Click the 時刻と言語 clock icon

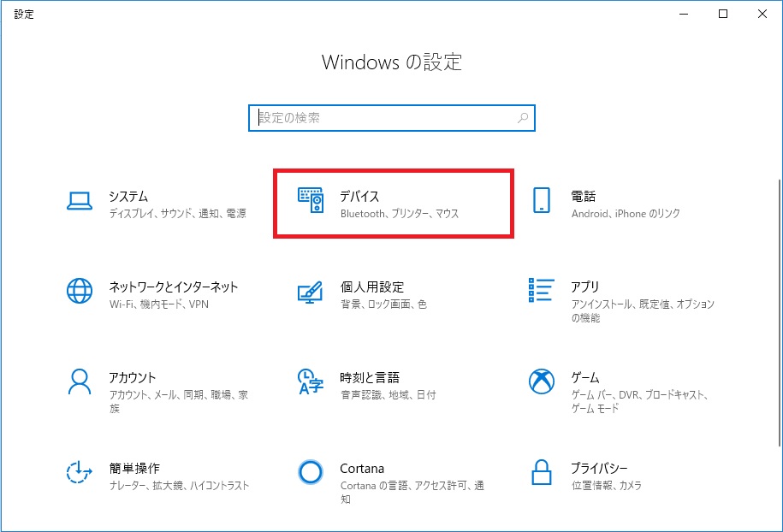310,381
